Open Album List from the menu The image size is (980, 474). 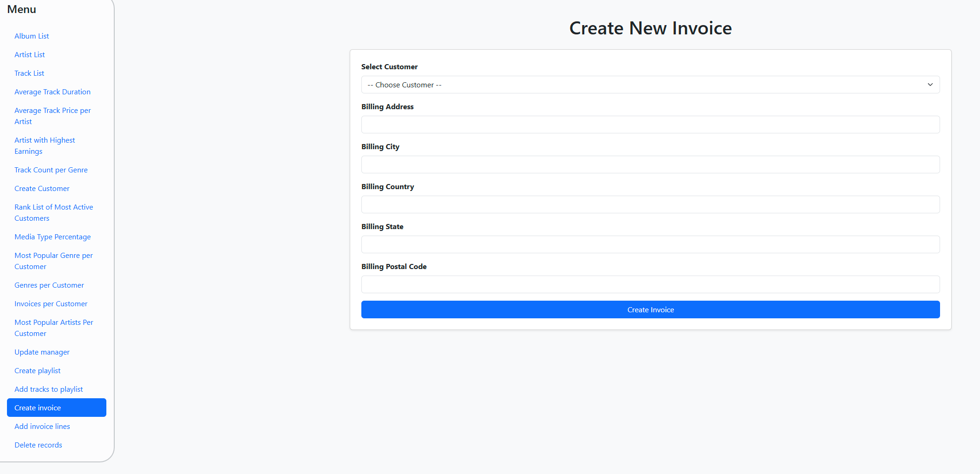click(x=32, y=36)
